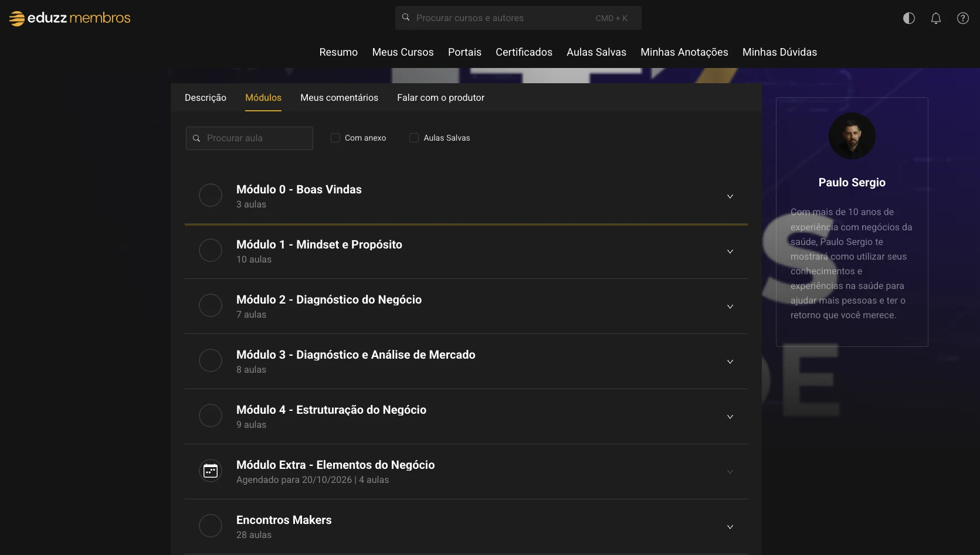Focus the Procurar aula search field
Viewport: 980px width, 555px height.
tap(249, 138)
